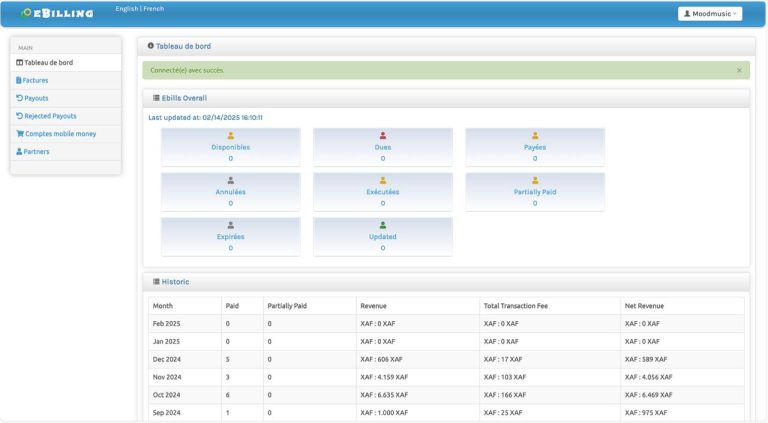Click the Exécutées status user icon
The width and height of the screenshot is (768, 423).
point(383,180)
